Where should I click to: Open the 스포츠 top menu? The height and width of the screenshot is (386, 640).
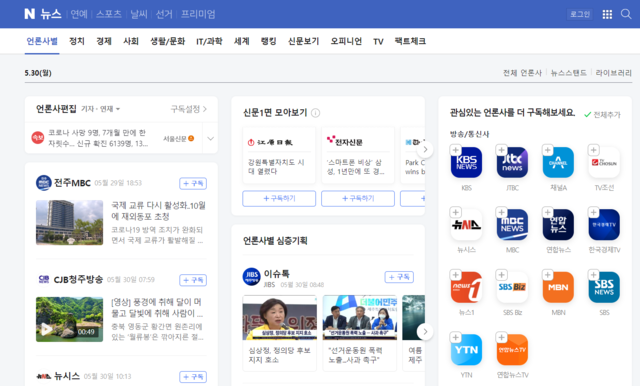(109, 14)
